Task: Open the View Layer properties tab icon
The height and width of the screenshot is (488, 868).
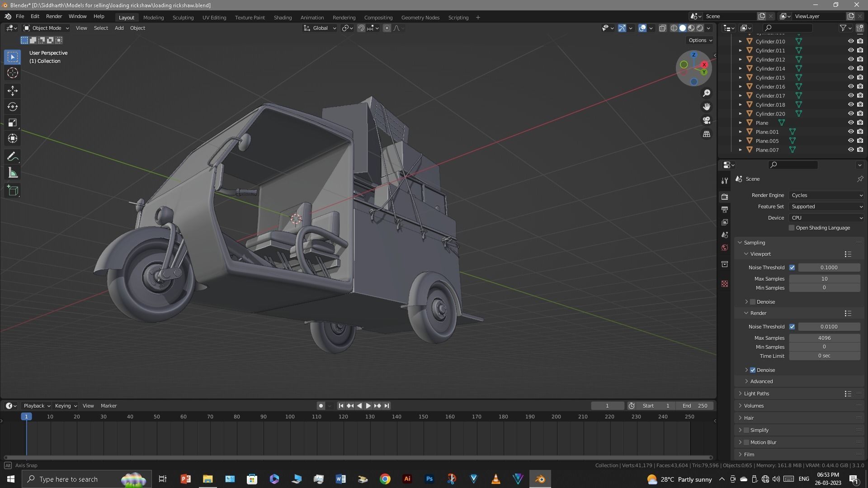Action: (x=725, y=222)
